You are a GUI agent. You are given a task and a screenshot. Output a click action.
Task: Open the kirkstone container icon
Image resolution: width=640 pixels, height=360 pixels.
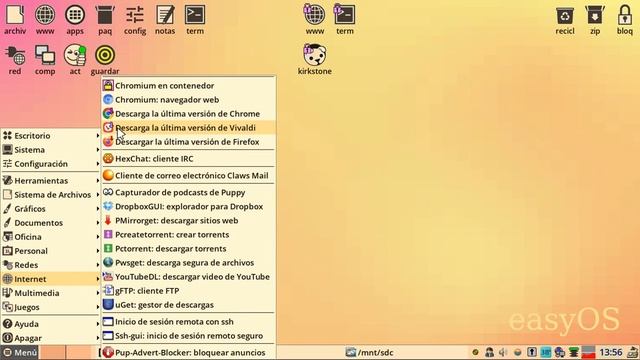[x=315, y=60]
